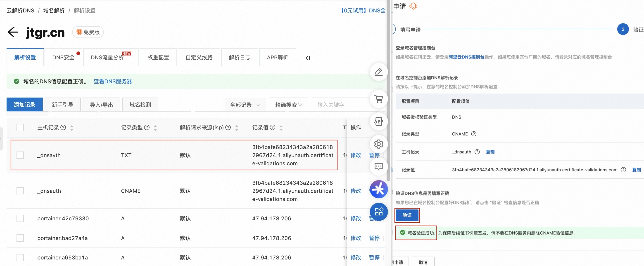This screenshot has height=266, width=644.
Task: Collapse tabs with the arrow-bar icon
Action: pyautogui.click(x=308, y=58)
